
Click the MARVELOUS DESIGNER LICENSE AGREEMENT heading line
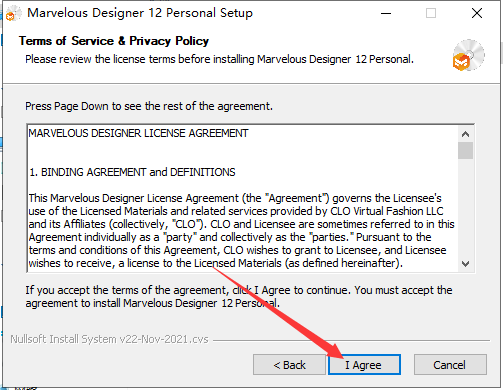point(138,133)
